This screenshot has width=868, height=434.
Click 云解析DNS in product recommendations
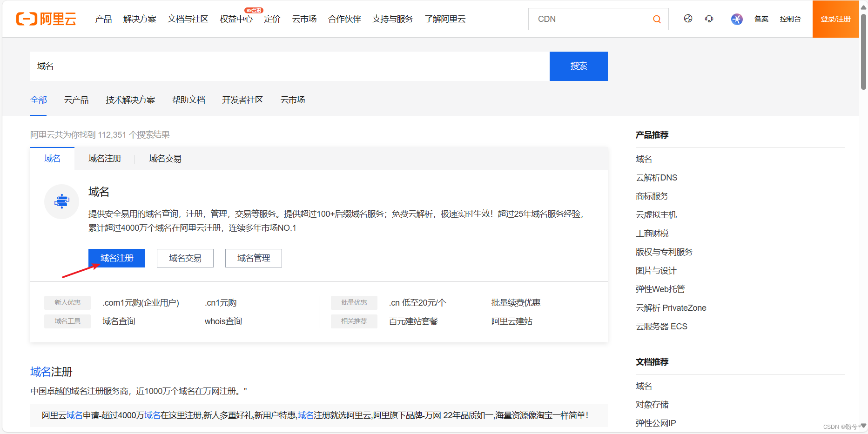click(x=657, y=178)
